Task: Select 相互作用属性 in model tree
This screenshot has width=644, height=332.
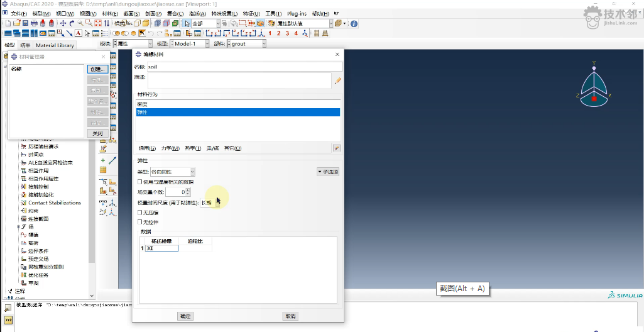Action: pyautogui.click(x=43, y=179)
